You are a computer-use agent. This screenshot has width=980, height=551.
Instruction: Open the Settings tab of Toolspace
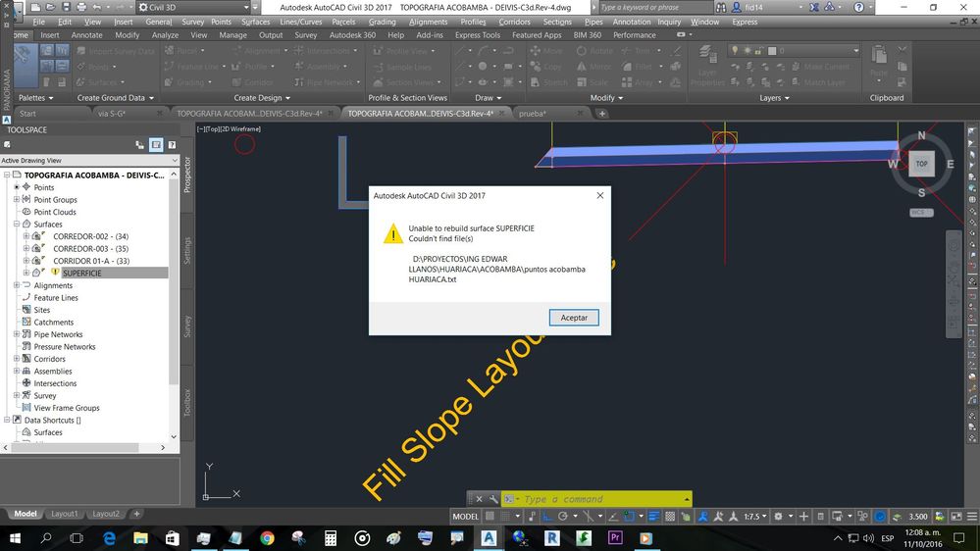(186, 251)
